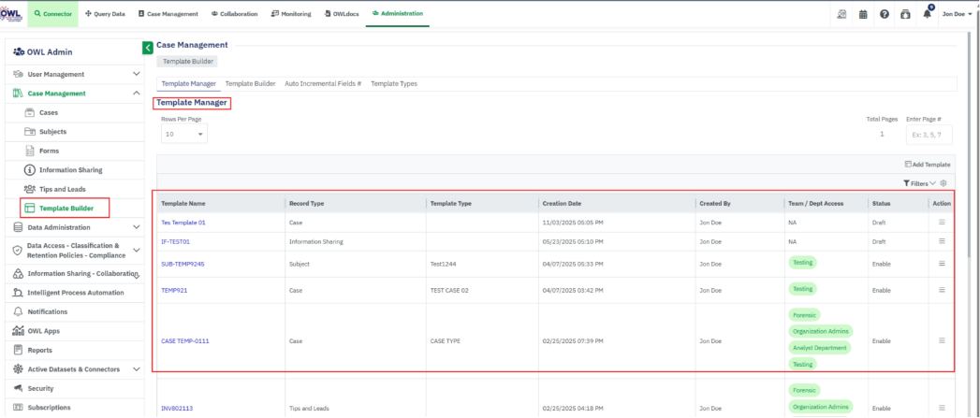Collapse the sidebar with green arrow button
This screenshot has height=418, width=980.
click(148, 48)
